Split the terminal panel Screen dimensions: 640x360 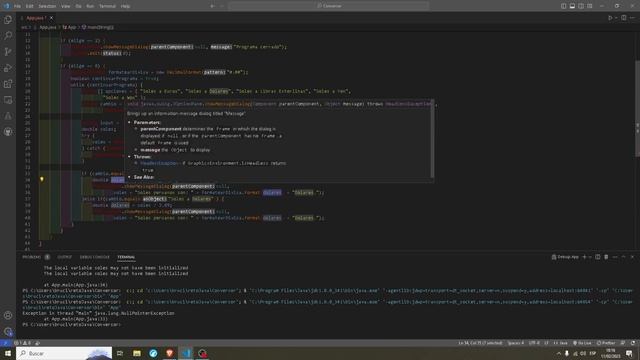[x=598, y=257]
